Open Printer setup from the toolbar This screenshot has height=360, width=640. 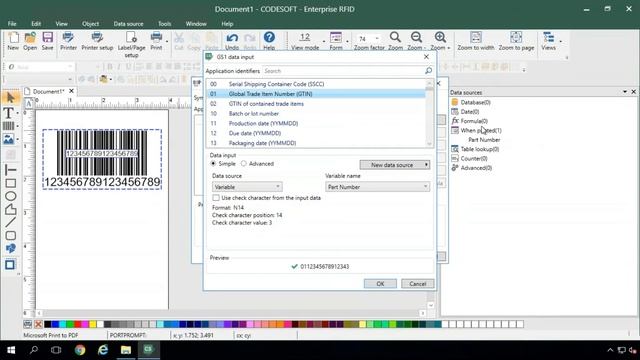pos(97,41)
